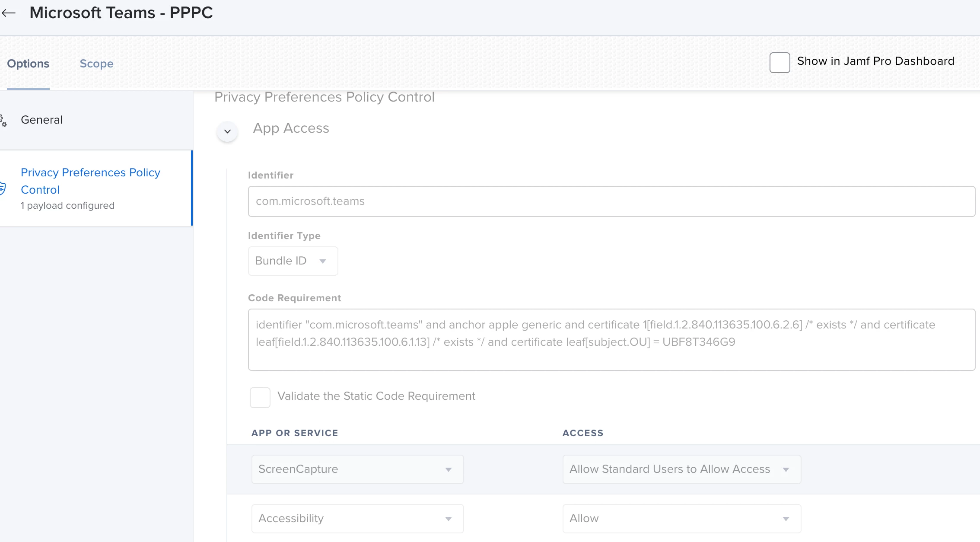Collapse the App Access section chevron
The image size is (980, 542).
(227, 131)
